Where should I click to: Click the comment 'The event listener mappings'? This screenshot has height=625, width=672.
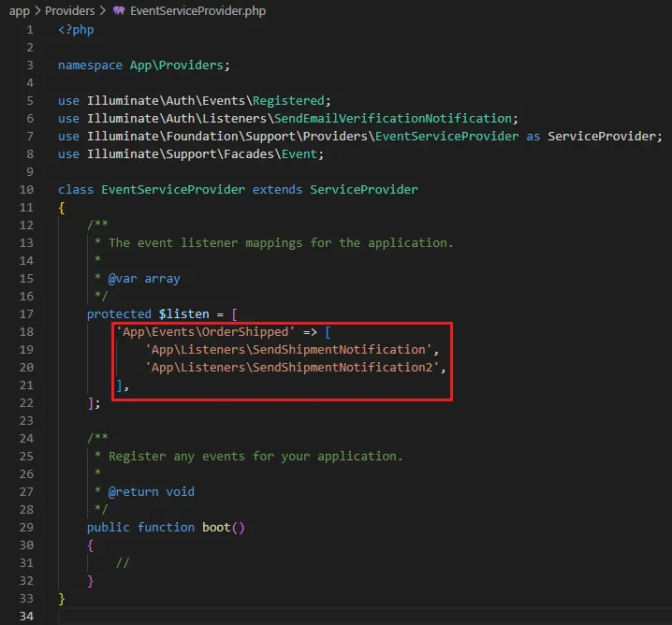(205, 243)
